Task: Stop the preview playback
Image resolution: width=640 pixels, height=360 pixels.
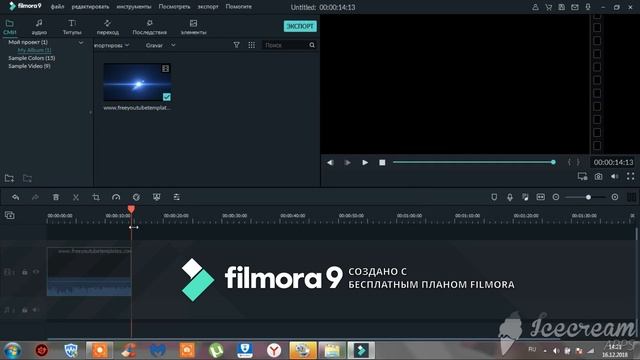Action: click(382, 162)
